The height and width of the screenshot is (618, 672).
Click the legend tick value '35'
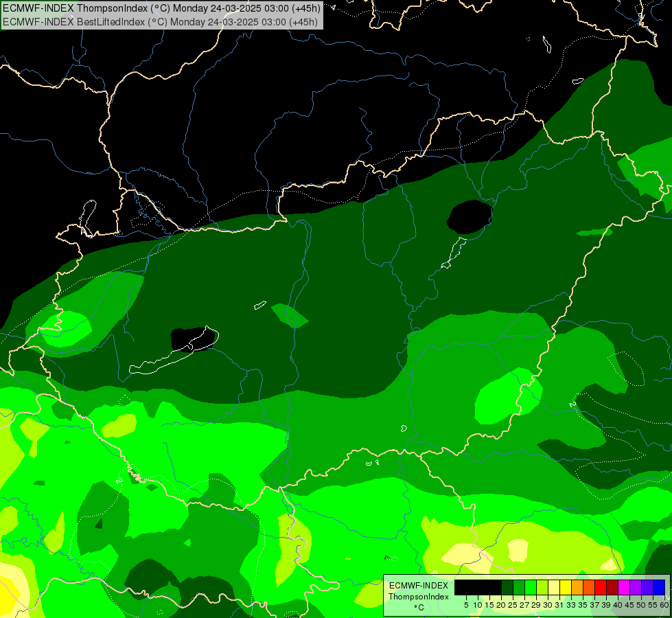tap(583, 605)
